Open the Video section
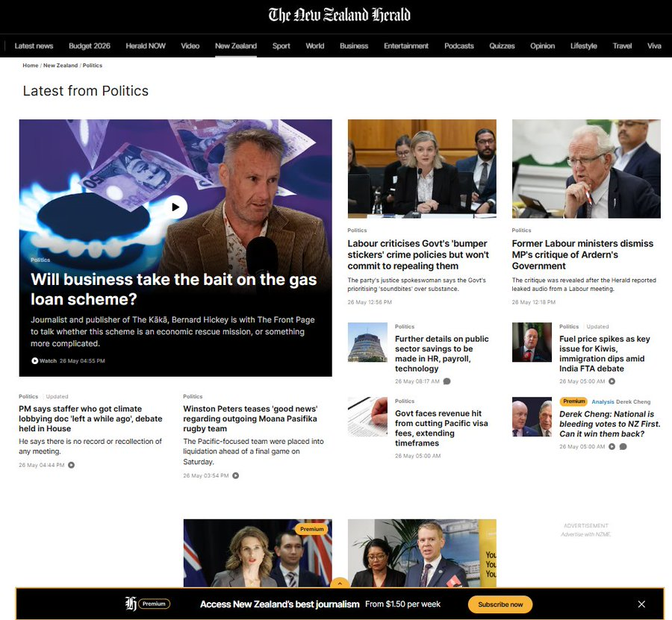Image resolution: width=672 pixels, height=620 pixels. [190, 46]
